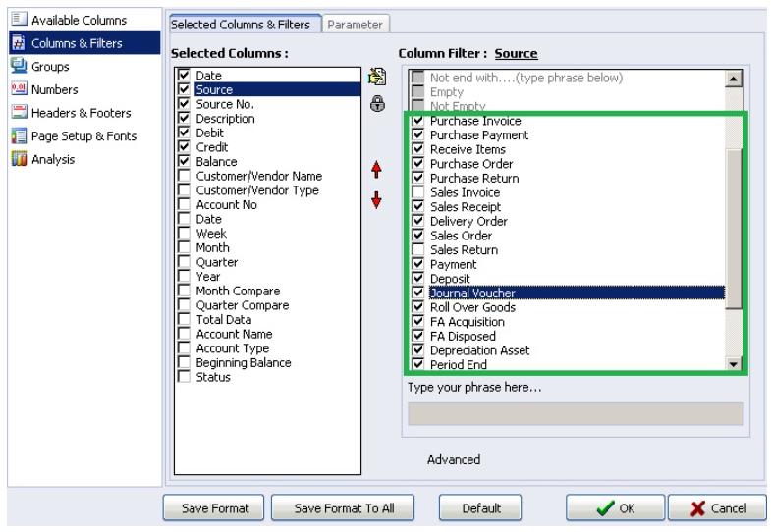This screenshot has height=532, width=771.
Task: Click the padlock icon beside columns list
Action: coord(377,104)
